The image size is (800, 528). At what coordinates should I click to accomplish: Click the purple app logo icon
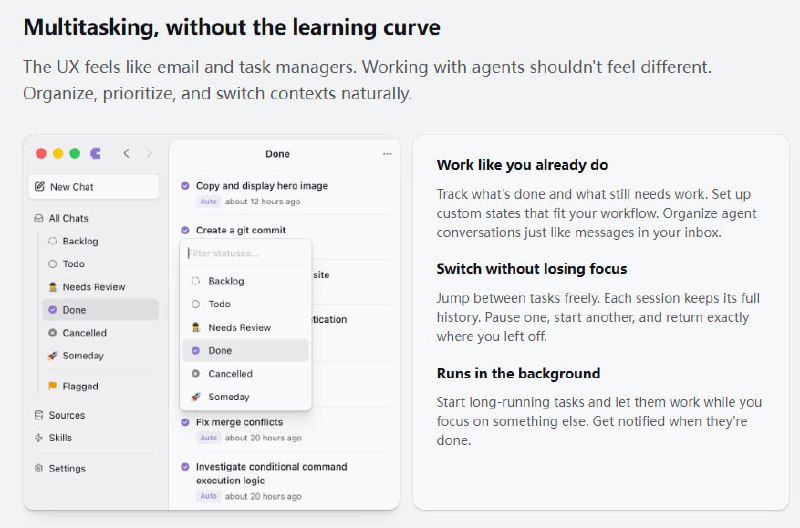95,154
